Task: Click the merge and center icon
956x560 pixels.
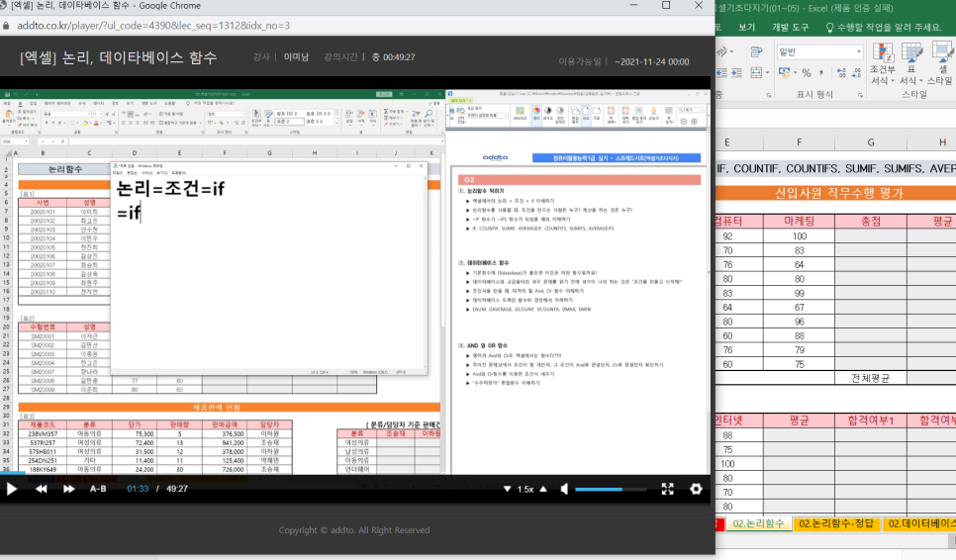Action: click(x=756, y=72)
